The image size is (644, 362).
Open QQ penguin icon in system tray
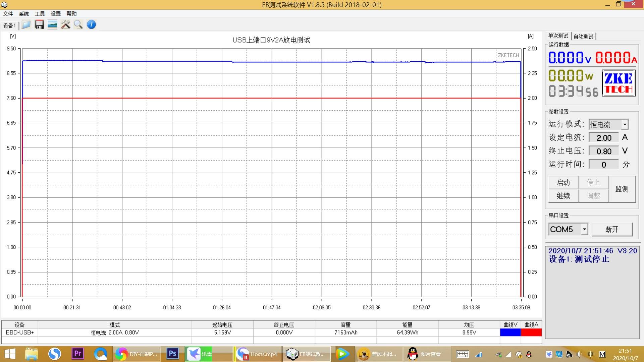(x=529, y=354)
